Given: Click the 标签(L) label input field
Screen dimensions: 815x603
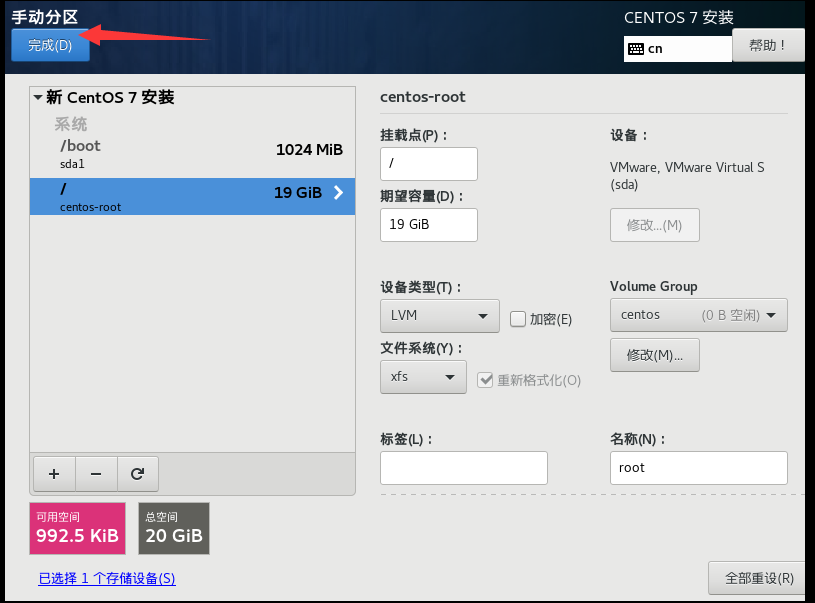Looking at the screenshot, I should pos(464,468).
